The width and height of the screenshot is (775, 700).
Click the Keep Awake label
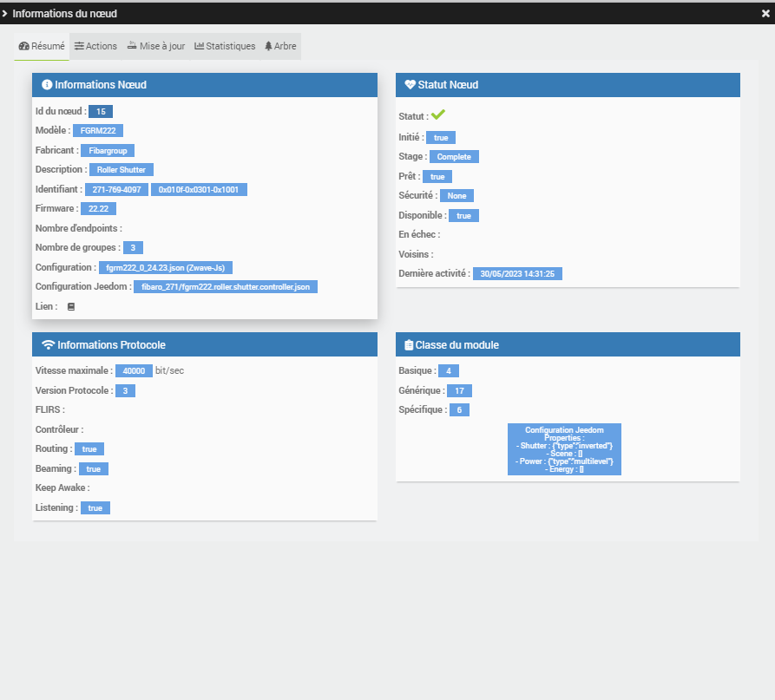[62, 488]
